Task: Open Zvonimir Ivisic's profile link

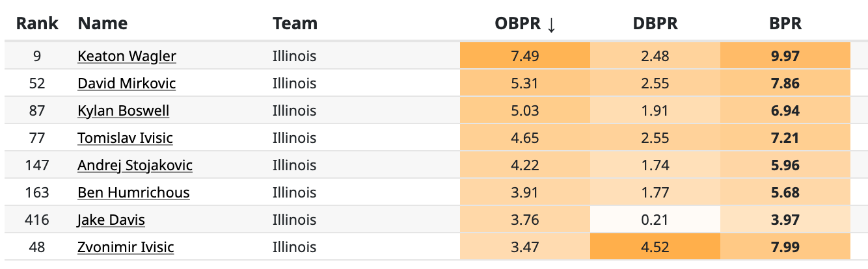Action: [126, 248]
